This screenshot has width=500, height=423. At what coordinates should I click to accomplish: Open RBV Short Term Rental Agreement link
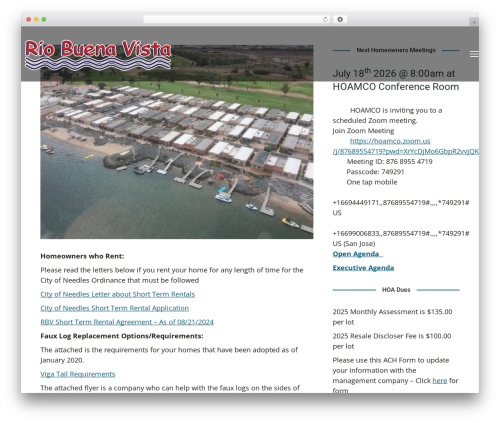tap(127, 322)
